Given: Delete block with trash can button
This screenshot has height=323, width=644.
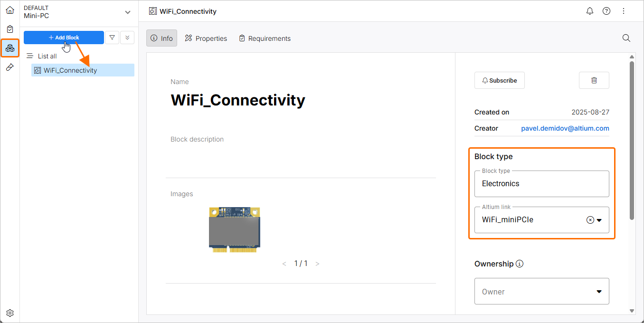Looking at the screenshot, I should (x=594, y=80).
